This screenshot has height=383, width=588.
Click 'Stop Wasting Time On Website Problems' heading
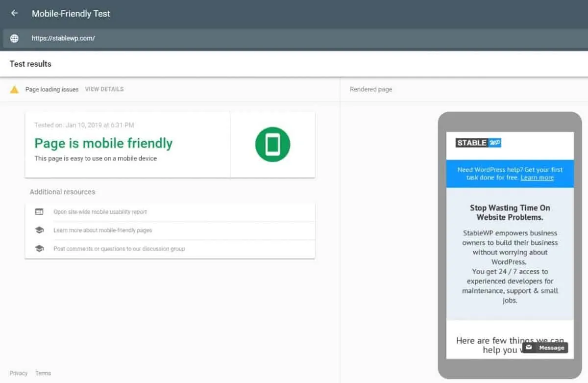click(510, 212)
